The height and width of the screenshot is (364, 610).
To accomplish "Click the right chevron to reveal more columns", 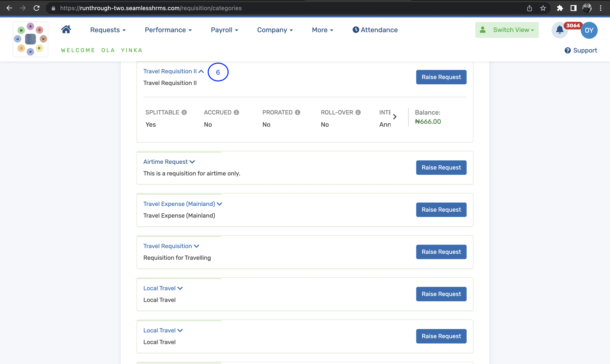I will [395, 117].
